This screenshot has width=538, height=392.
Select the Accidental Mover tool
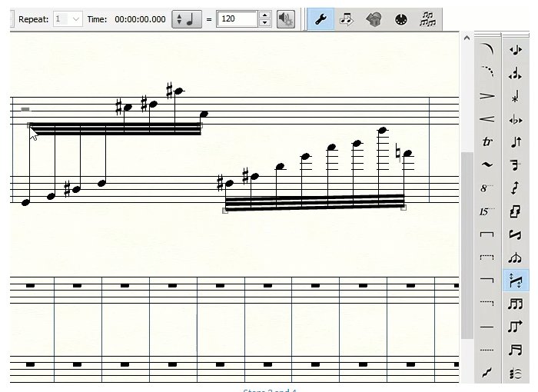516,120
